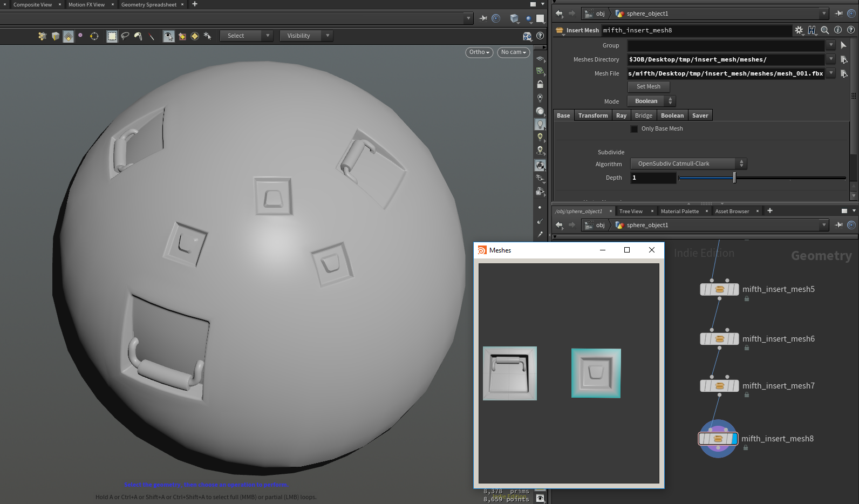The height and width of the screenshot is (504, 859).
Task: Select the Objects selection mode icon
Action: [x=42, y=36]
